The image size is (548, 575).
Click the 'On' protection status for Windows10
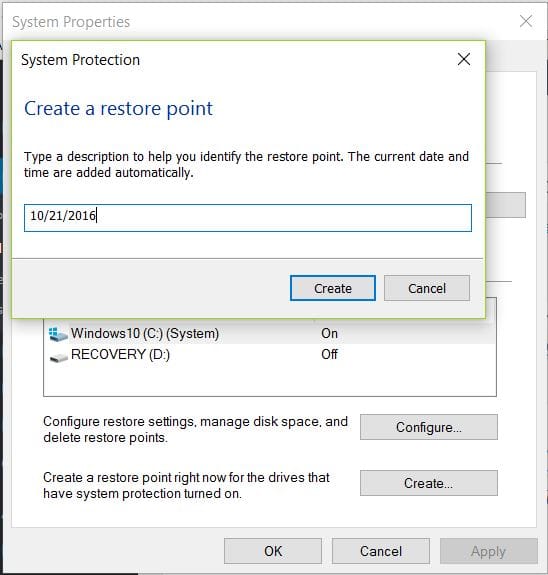[329, 333]
